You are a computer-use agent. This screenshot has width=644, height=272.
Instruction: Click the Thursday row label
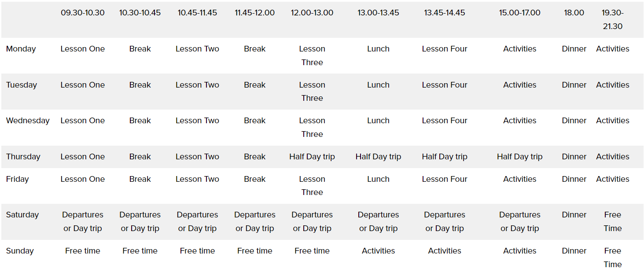click(23, 157)
